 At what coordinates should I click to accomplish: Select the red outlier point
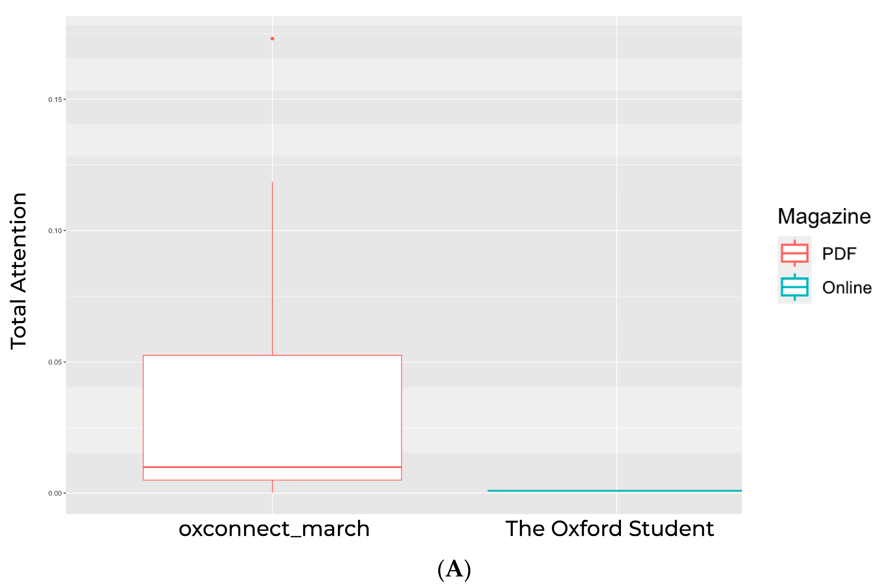pos(272,39)
